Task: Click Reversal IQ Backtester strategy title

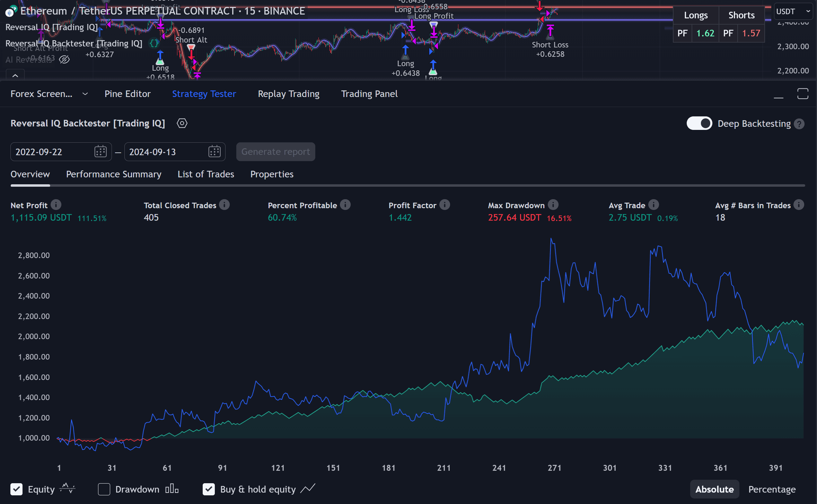Action: click(x=88, y=123)
